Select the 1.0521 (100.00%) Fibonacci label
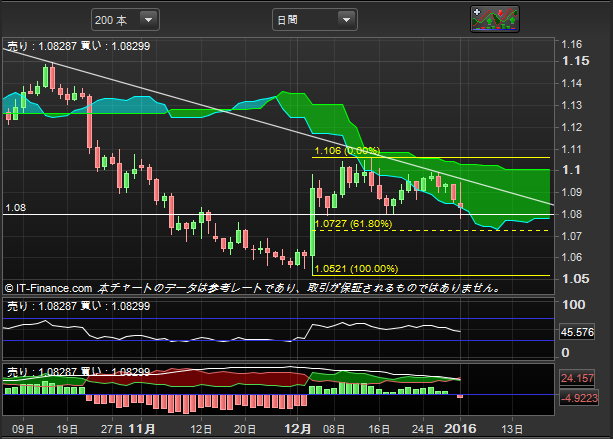 356,269
